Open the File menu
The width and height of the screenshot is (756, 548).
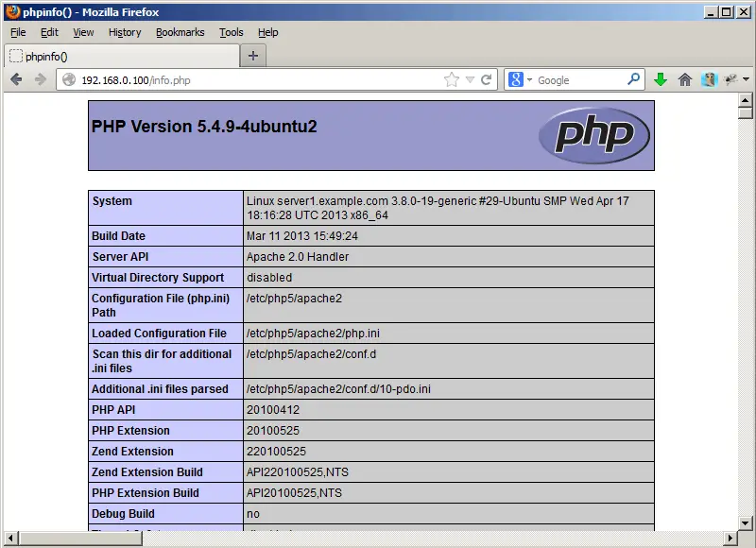[18, 32]
